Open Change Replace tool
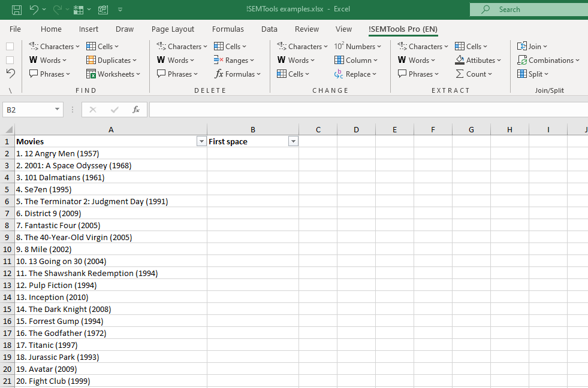Viewport: 588px width, 388px height. [355, 74]
